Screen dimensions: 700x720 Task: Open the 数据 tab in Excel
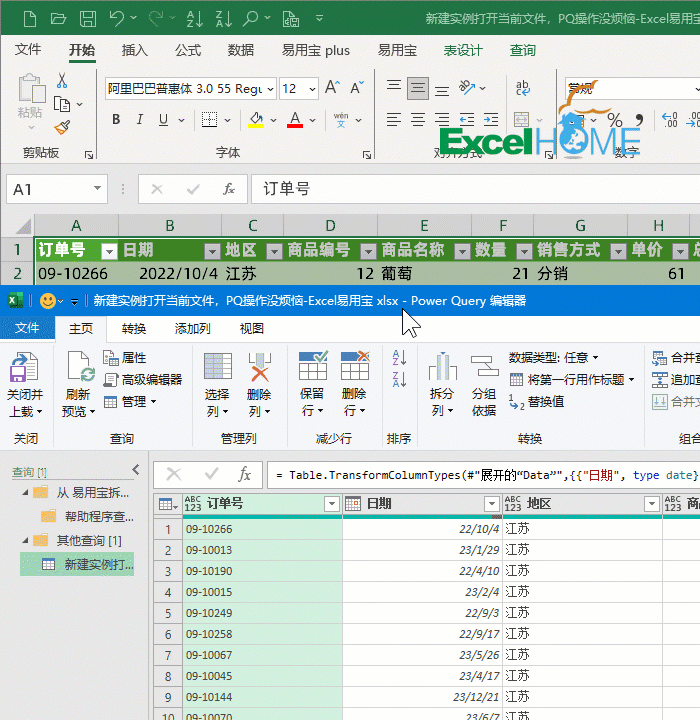[x=241, y=50]
